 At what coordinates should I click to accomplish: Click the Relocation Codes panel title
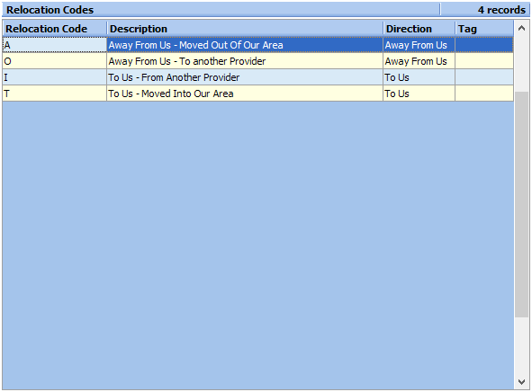[50, 10]
